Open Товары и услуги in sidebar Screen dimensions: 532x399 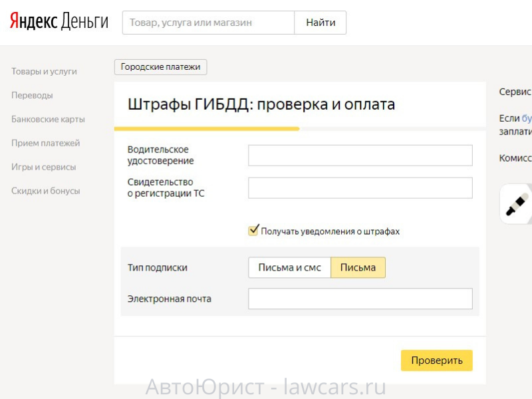pyautogui.click(x=44, y=71)
